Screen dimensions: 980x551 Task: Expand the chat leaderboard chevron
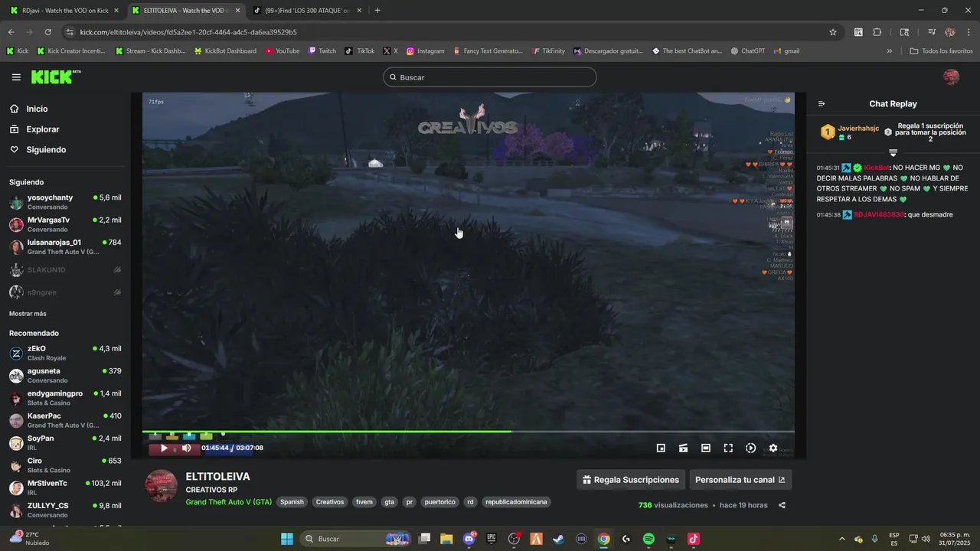point(893,153)
